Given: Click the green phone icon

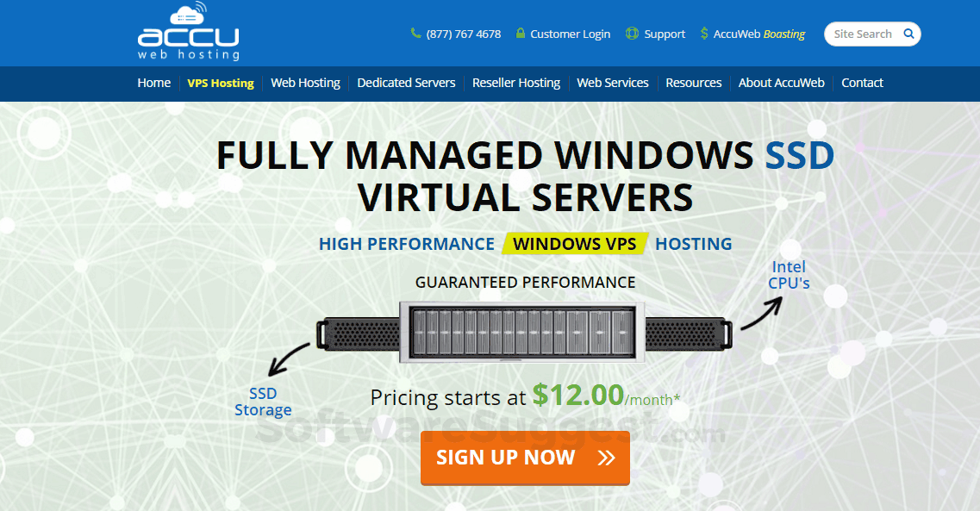Looking at the screenshot, I should [x=415, y=33].
